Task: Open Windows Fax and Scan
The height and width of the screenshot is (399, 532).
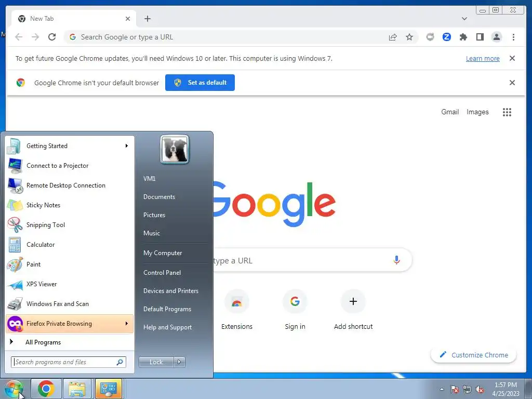Action: [70, 303]
